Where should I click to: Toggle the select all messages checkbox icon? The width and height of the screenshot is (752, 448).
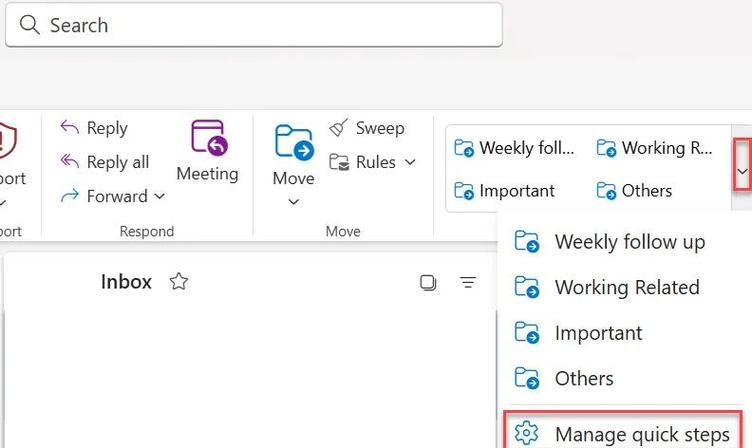click(428, 283)
